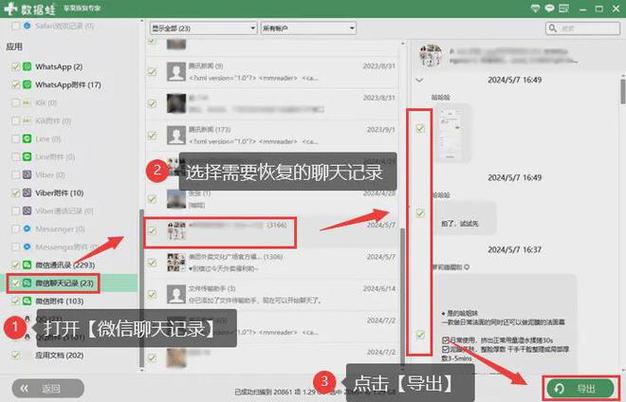The height and width of the screenshot is (402, 626).
Task: Click the title bar diamond VIP icon
Action: pyautogui.click(x=535, y=8)
